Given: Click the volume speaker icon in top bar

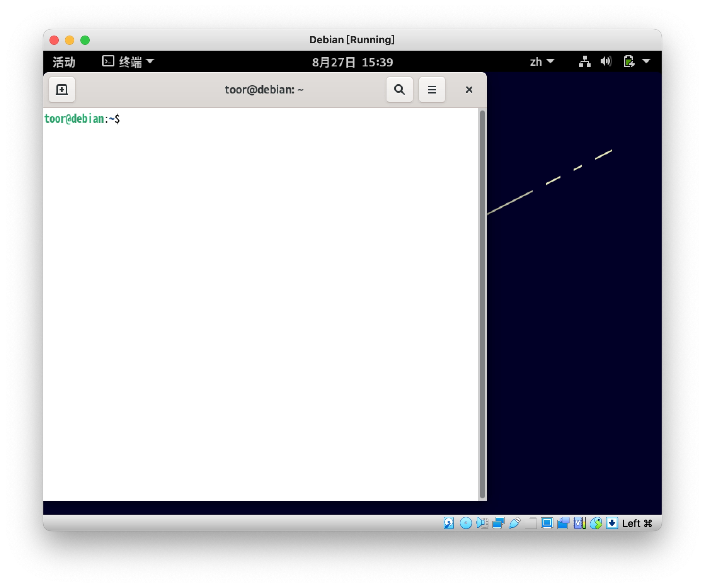Looking at the screenshot, I should tap(606, 61).
